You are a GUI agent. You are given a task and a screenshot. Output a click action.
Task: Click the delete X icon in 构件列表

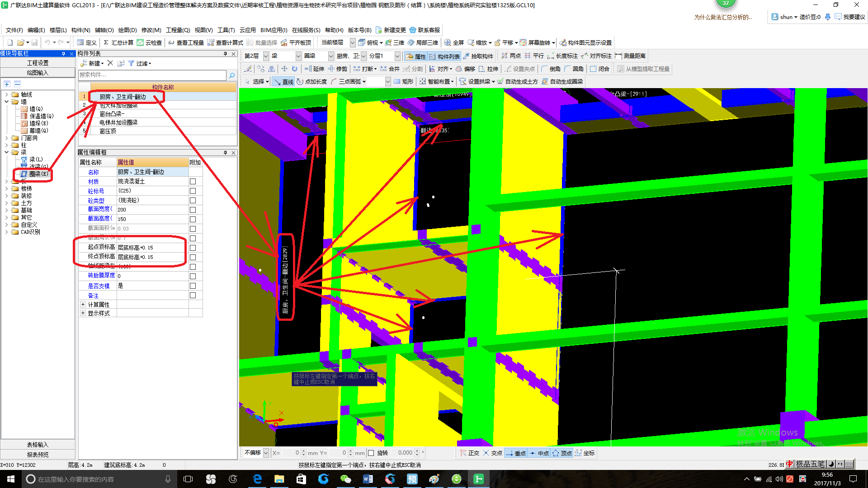click(x=110, y=63)
